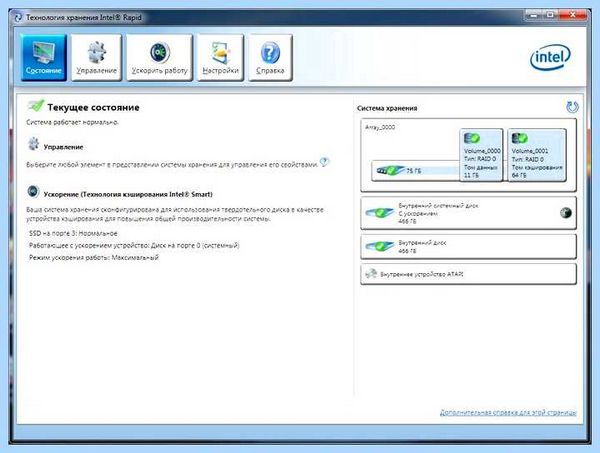Viewport: 600px width, 453px height.
Task: Click the Ускорение Intel Smart heading
Action: pyautogui.click(x=128, y=194)
